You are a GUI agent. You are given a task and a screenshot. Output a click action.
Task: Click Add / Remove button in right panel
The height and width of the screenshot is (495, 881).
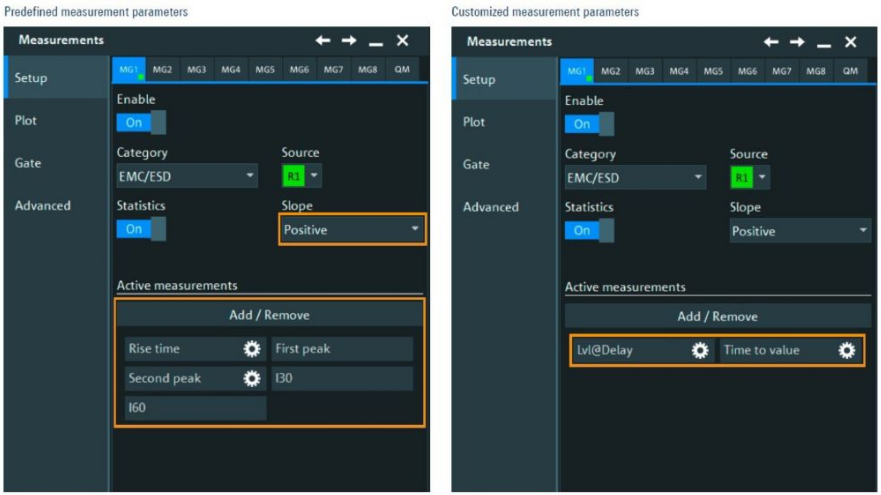pos(717,316)
